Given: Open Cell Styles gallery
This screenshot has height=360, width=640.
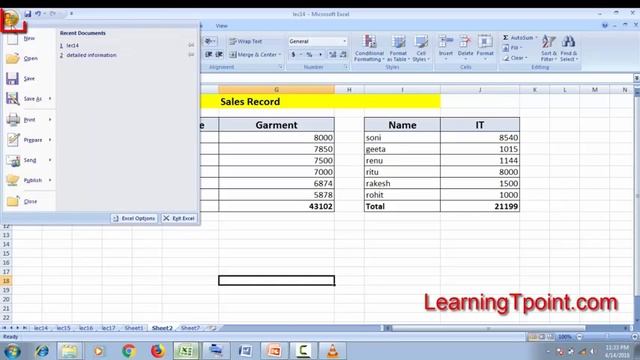Looking at the screenshot, I should pyautogui.click(x=421, y=48).
